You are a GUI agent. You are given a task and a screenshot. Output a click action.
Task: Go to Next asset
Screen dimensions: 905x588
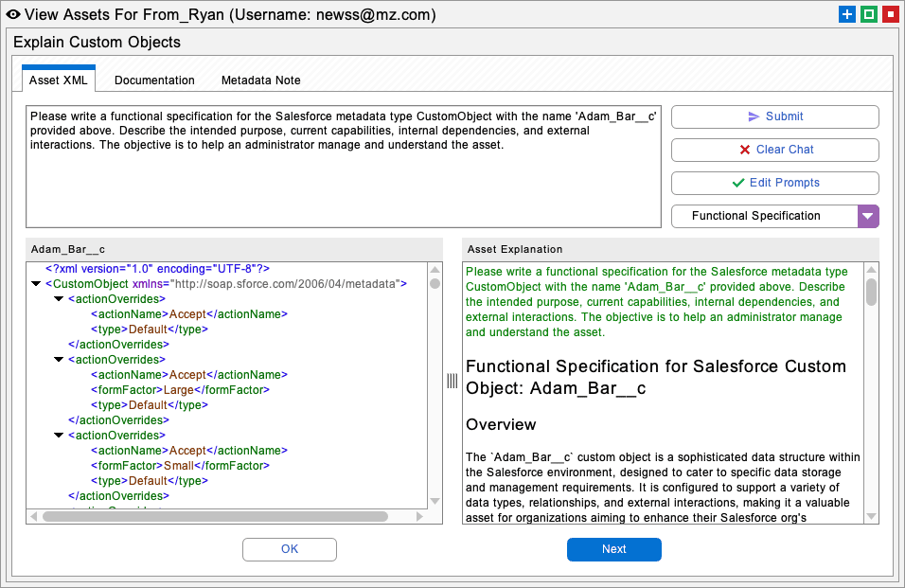click(613, 549)
